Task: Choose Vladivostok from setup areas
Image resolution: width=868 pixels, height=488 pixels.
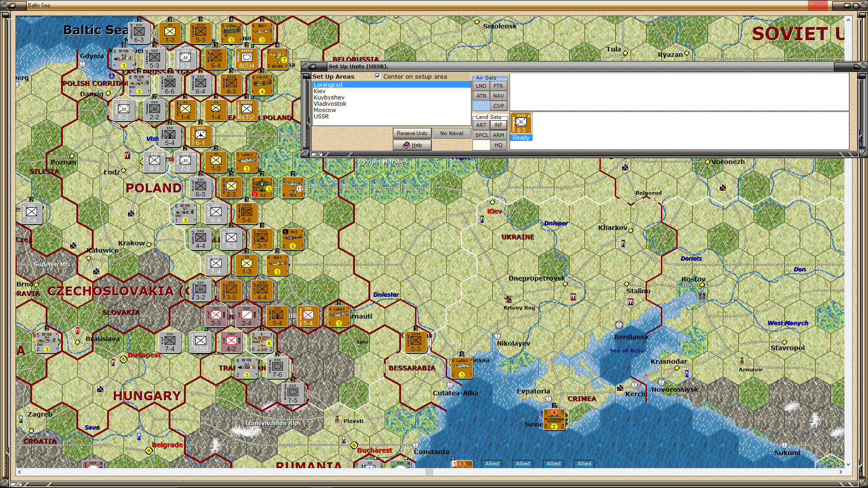Action: click(330, 104)
